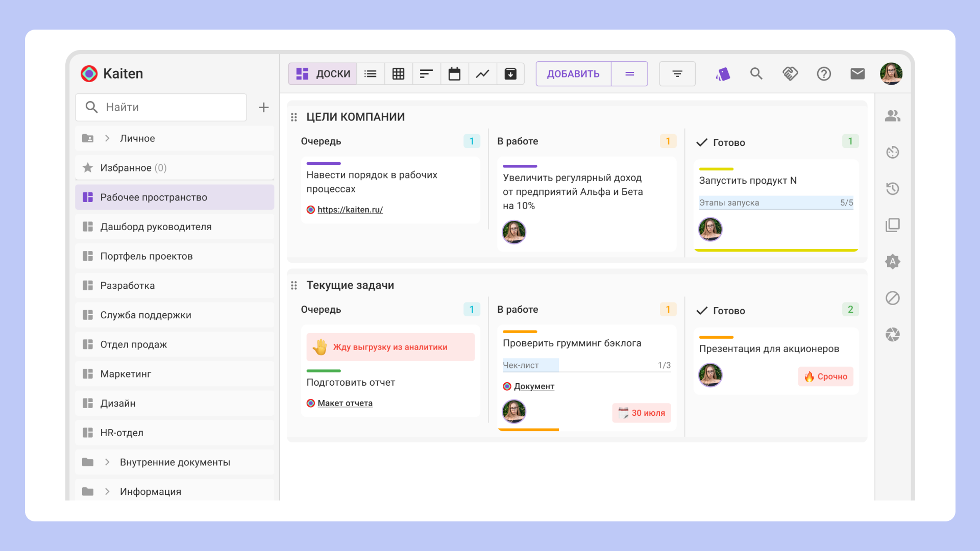Expand the Внутренние документы folder

click(107, 462)
